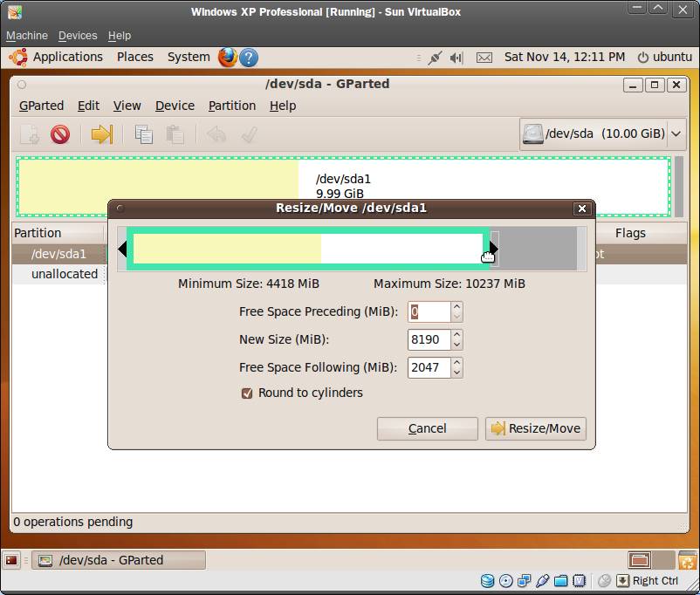The image size is (700, 595).
Task: Decrease Free Space Following with down arrow
Action: (456, 373)
